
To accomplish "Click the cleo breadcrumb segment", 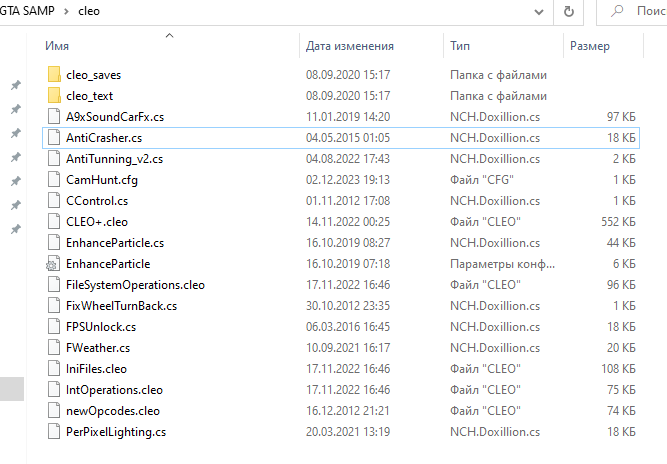I will point(88,12).
